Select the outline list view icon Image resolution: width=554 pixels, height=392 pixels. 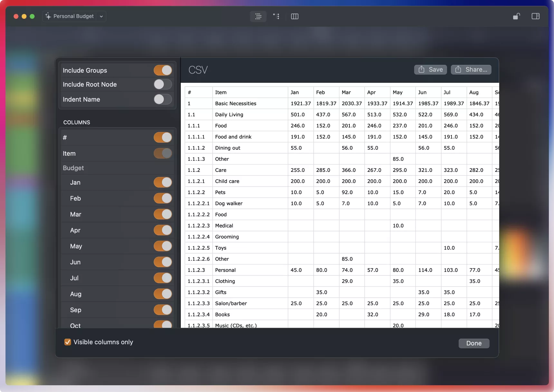(258, 16)
